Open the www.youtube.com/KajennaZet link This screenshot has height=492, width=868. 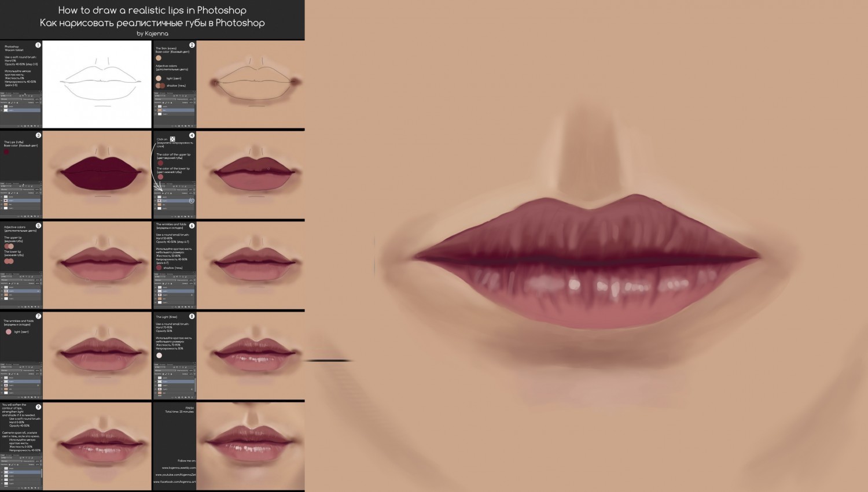click(175, 475)
